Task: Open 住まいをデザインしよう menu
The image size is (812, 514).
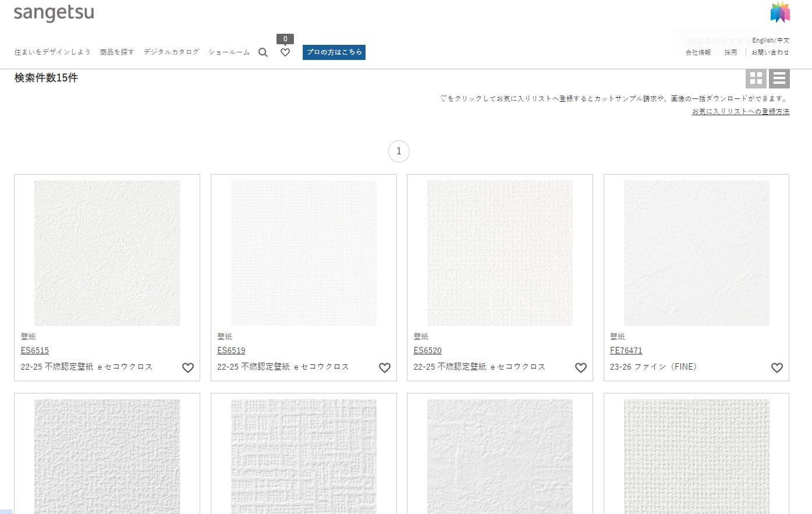Action: click(52, 52)
